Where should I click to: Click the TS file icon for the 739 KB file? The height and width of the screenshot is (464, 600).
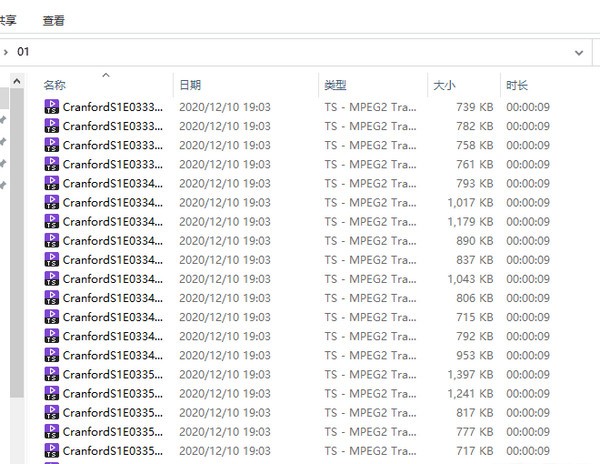[x=52, y=107]
